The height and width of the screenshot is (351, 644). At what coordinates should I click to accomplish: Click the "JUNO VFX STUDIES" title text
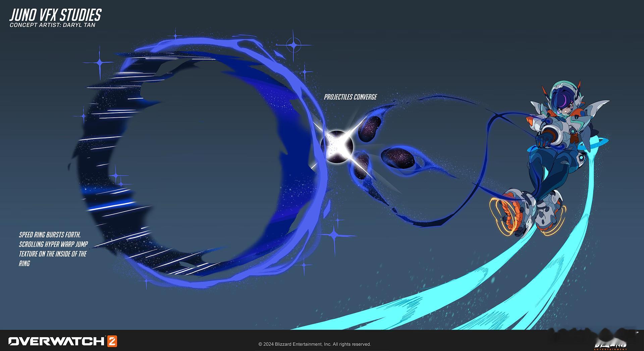point(55,15)
